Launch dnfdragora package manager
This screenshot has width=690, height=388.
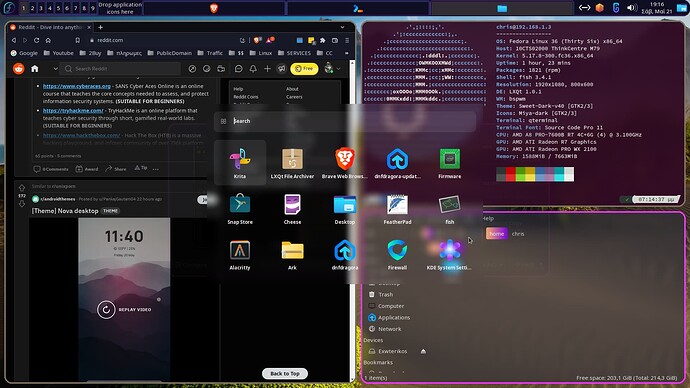pyautogui.click(x=345, y=255)
